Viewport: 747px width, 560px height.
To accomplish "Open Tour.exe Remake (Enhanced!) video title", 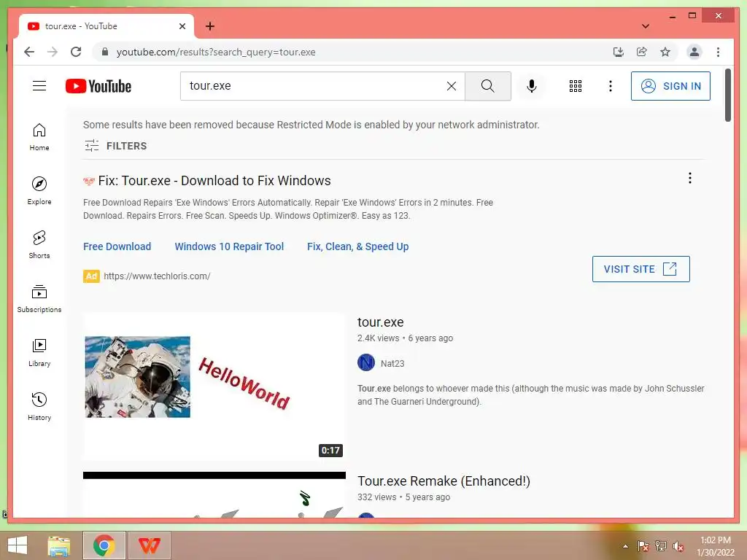I will (x=444, y=481).
